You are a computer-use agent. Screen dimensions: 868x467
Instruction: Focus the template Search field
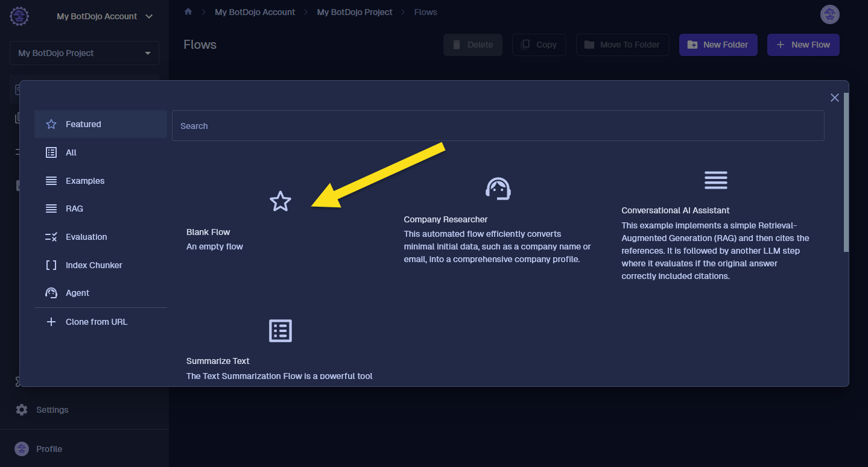coord(498,126)
